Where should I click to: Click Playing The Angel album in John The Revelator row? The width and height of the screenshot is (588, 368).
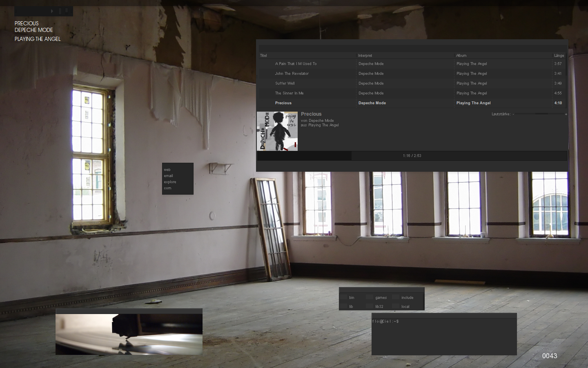472,74
